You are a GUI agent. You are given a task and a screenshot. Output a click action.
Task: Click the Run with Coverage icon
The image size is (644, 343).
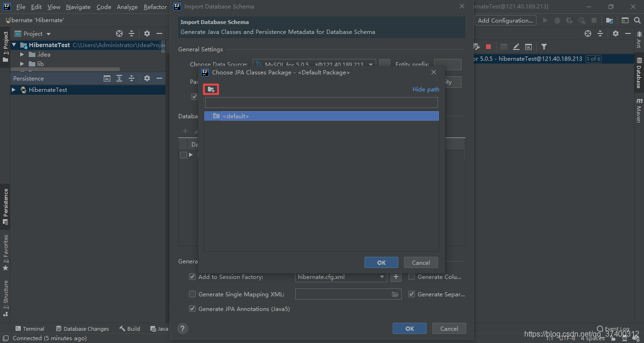point(570,20)
